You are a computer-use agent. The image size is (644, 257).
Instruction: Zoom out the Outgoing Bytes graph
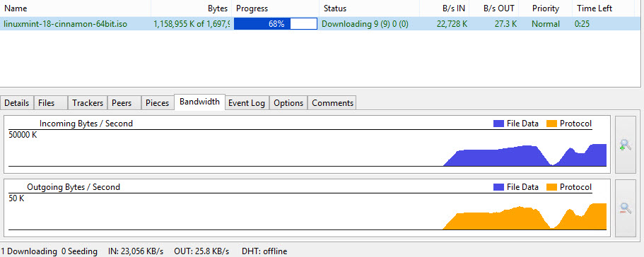[625, 208]
